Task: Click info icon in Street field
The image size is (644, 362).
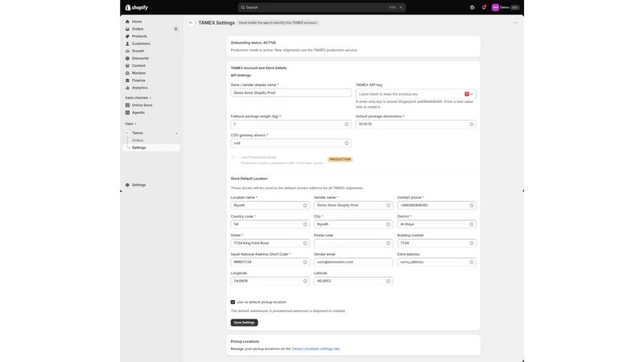Action: click(x=305, y=243)
